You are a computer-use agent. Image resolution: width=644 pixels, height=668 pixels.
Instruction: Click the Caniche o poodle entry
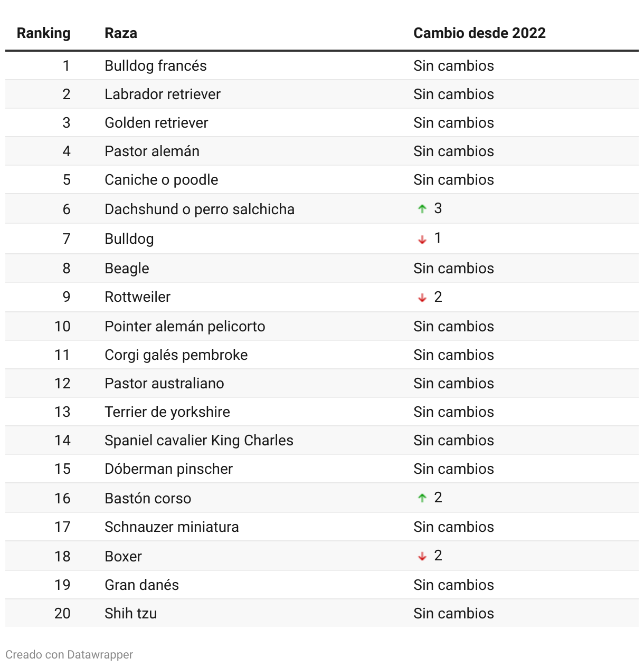tap(162, 180)
